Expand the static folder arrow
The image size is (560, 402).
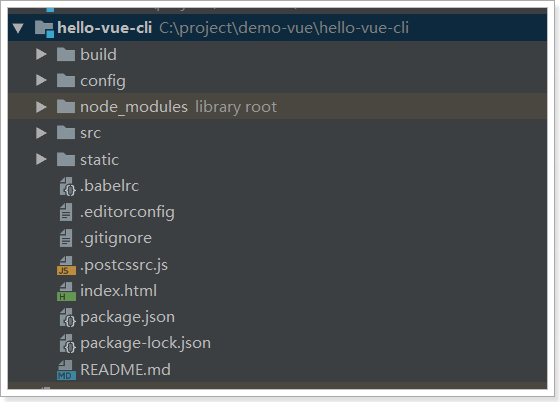41,159
